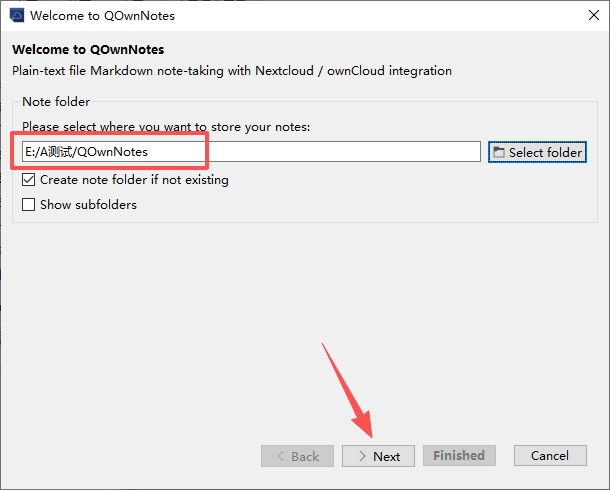Click the QOwnNotes app icon in title bar
Image resolution: width=610 pixels, height=490 pixels.
(17, 16)
